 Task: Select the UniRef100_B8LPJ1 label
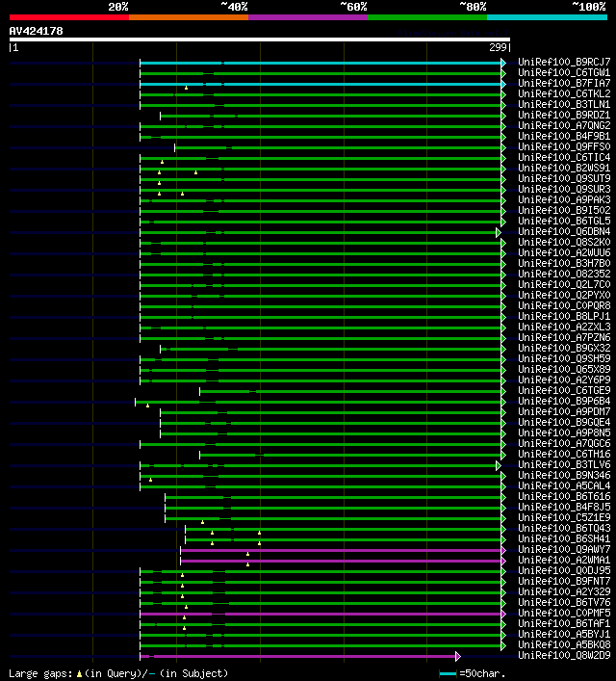pos(564,316)
